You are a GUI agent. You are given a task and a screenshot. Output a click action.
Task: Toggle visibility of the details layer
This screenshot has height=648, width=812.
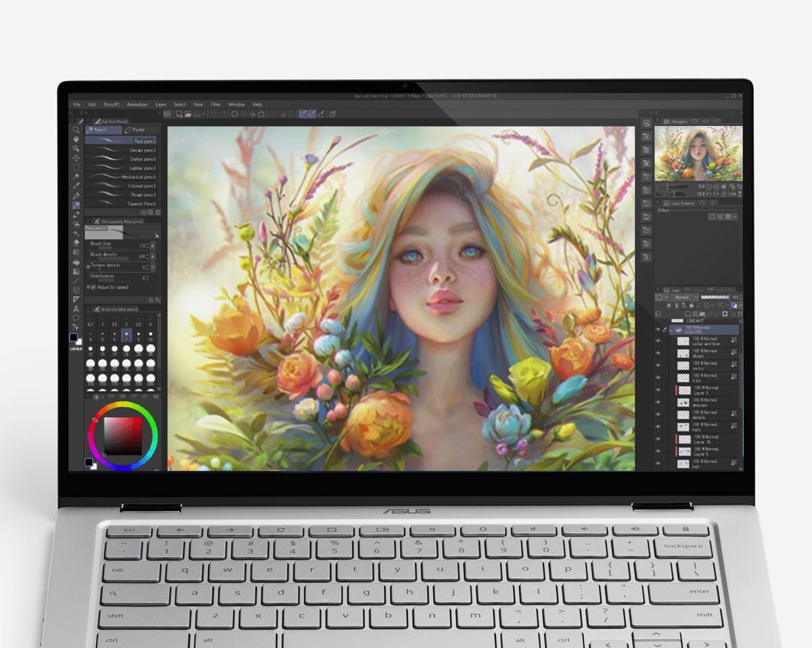coord(658,414)
